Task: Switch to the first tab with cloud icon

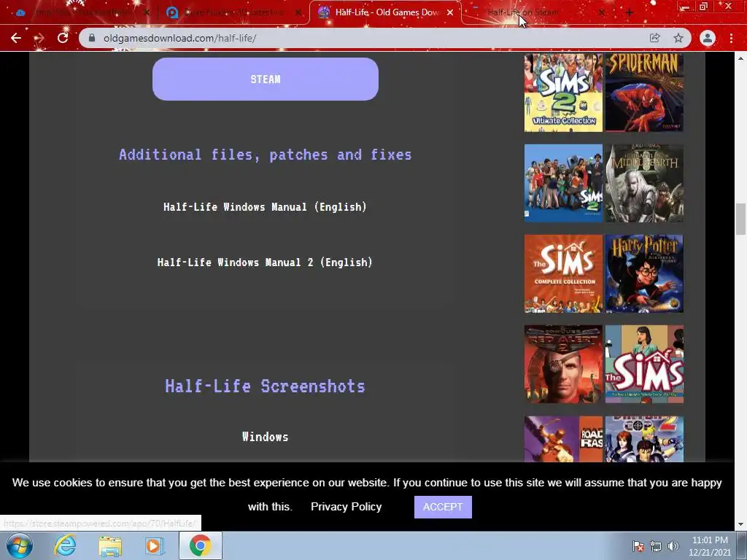Action: pos(81,13)
